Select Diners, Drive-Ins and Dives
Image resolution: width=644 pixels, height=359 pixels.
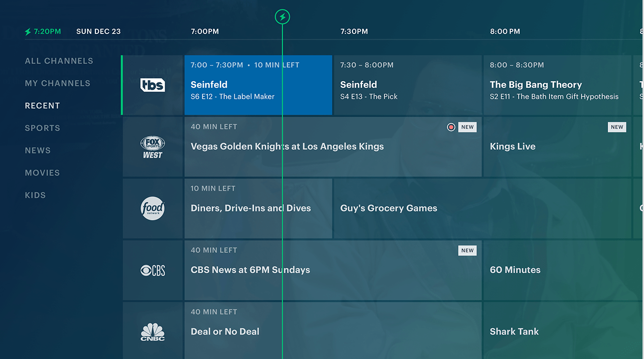(258, 208)
